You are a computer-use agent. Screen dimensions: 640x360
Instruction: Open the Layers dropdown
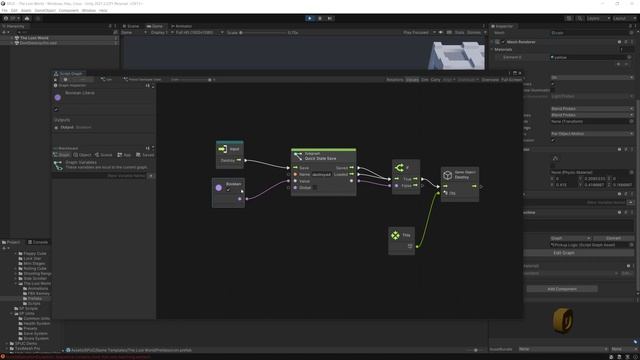598,18
